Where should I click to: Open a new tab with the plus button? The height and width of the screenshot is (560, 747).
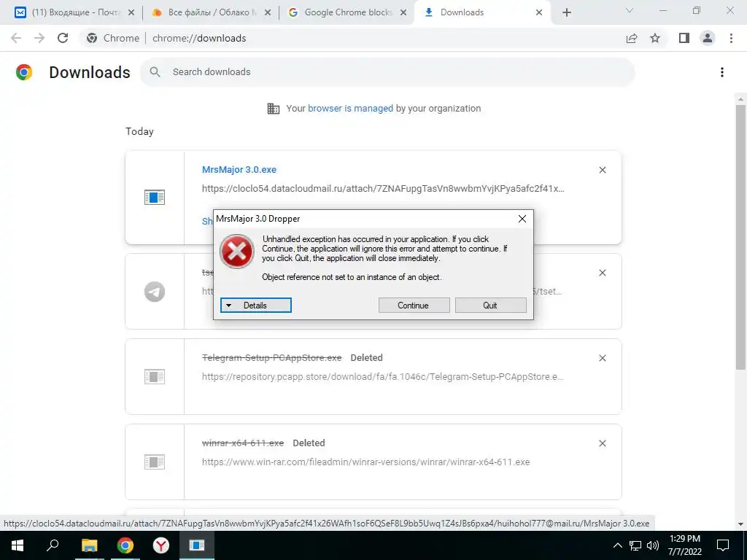click(x=566, y=12)
